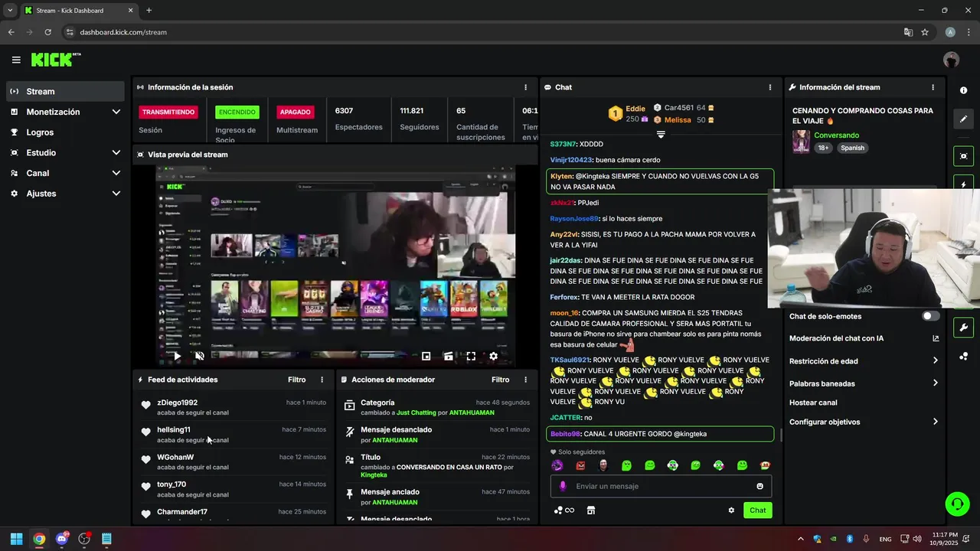This screenshot has height=551, width=980.
Task: Click the lightning bolt quick actions icon
Action: point(963,184)
